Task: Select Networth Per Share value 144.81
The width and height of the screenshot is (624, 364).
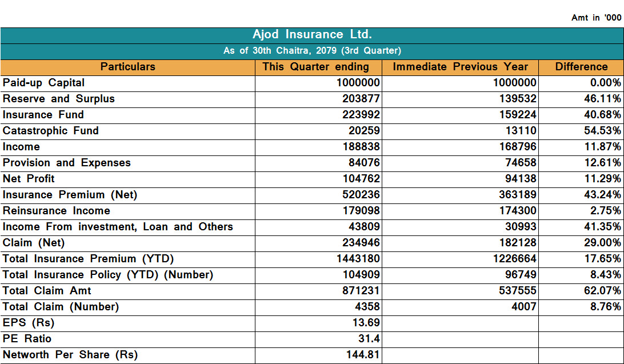Action: pyautogui.click(x=363, y=354)
